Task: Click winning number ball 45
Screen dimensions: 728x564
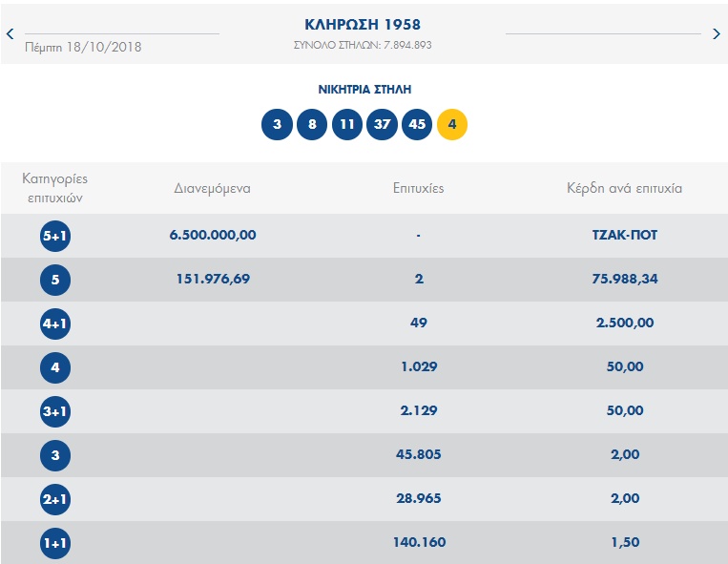Action: pyautogui.click(x=417, y=125)
